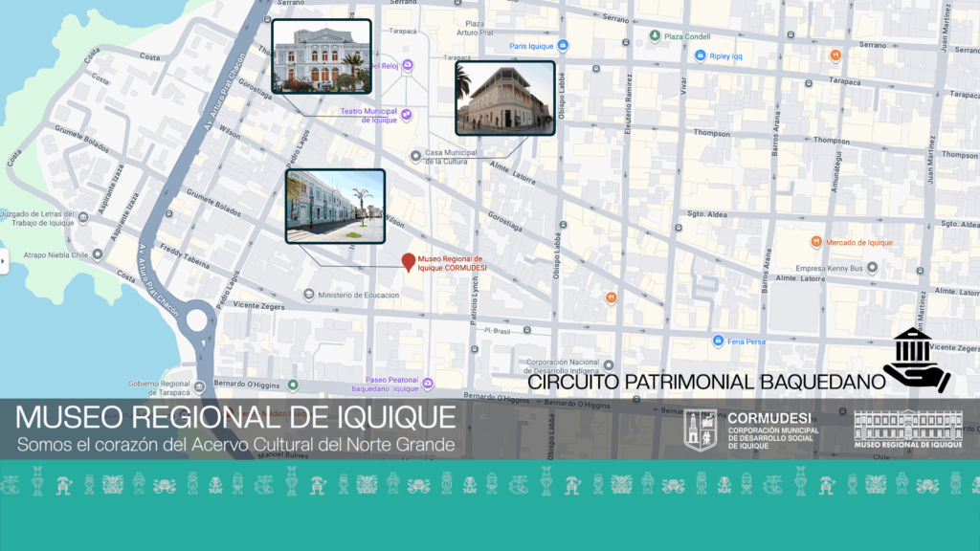The height and width of the screenshot is (551, 980).
Task: Select the Casa Municipal de la Cultura marker
Action: 414,155
